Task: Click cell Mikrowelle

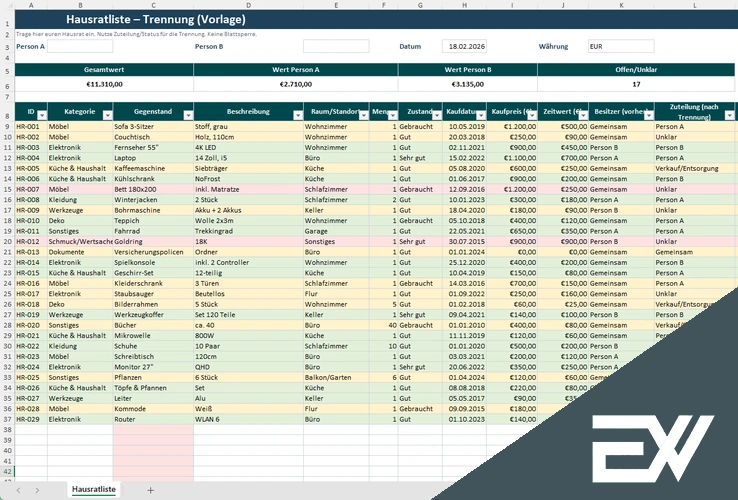Action: click(x=153, y=336)
